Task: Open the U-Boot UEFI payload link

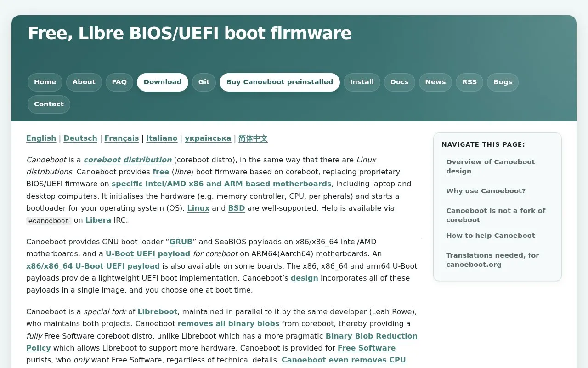Action: point(148,254)
